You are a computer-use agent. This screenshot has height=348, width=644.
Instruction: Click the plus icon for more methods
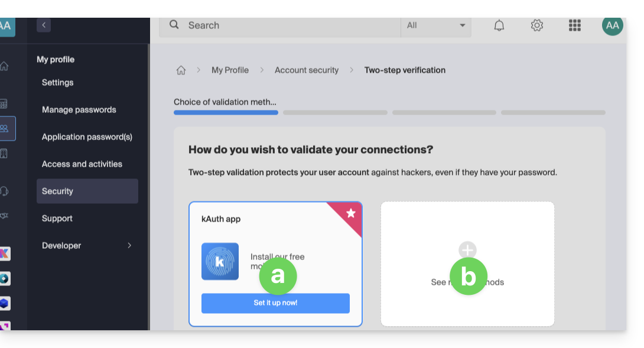pos(467,249)
